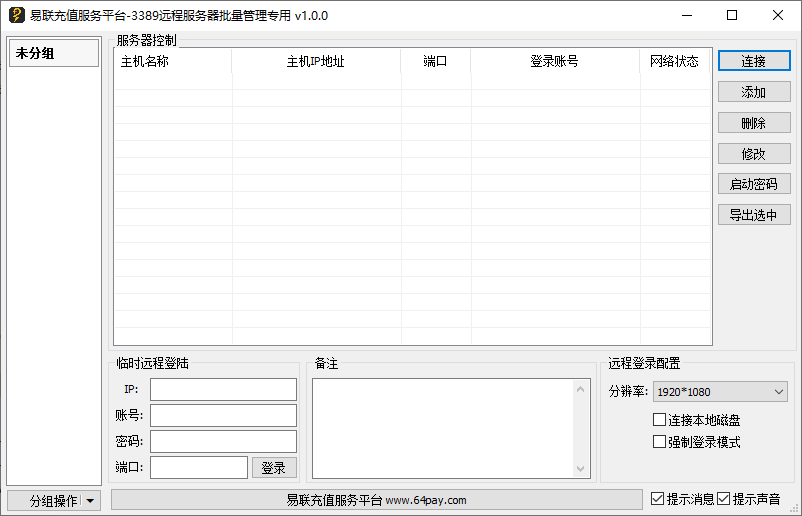Sort by 端口 column header

coord(435,61)
